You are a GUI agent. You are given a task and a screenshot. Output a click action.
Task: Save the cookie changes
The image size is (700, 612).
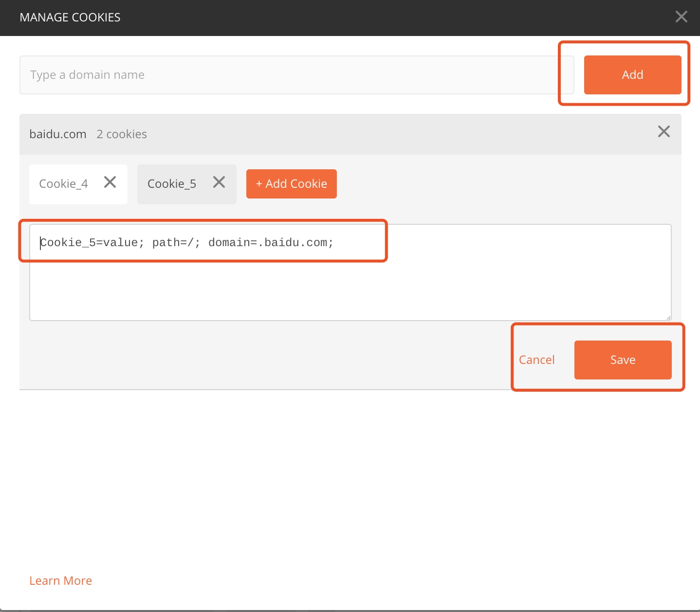click(623, 360)
